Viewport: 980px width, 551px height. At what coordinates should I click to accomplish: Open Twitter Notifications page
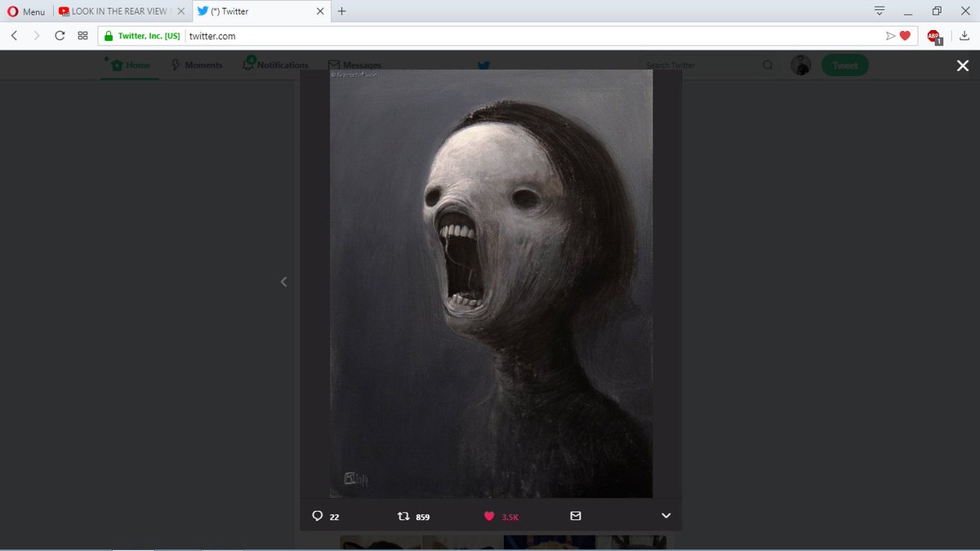276,65
